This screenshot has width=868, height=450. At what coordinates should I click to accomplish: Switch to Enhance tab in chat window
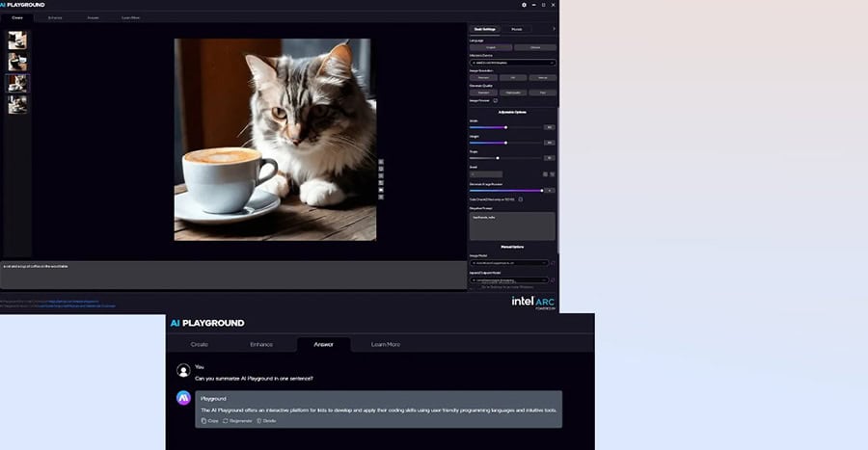pos(261,344)
